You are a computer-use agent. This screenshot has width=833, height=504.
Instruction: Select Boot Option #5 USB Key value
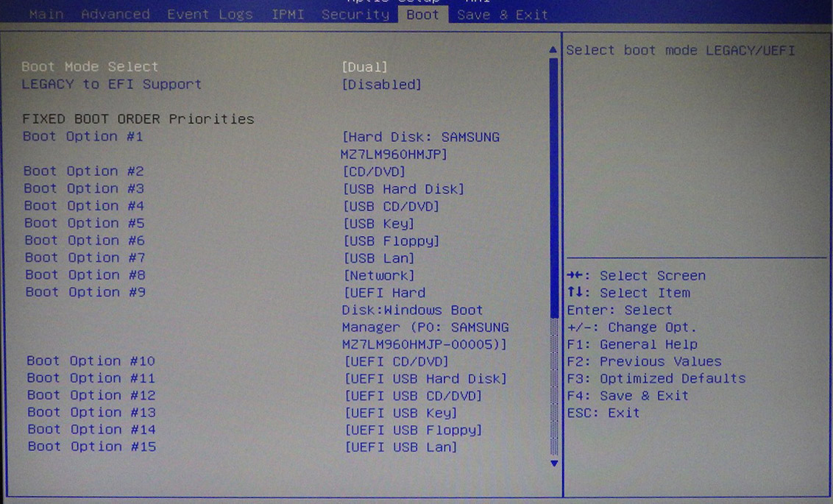pos(379,224)
